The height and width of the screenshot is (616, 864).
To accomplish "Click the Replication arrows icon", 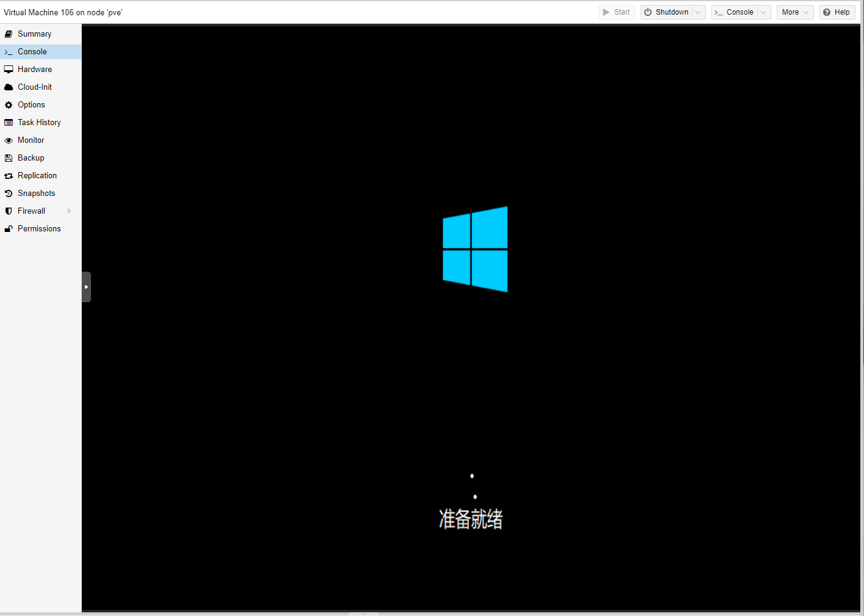I will point(9,176).
